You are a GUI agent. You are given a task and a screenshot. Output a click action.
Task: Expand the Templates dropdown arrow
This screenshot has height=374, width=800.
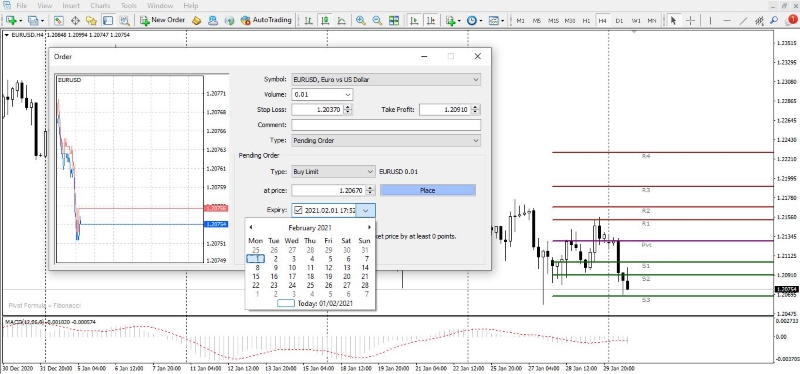pyautogui.click(x=503, y=21)
